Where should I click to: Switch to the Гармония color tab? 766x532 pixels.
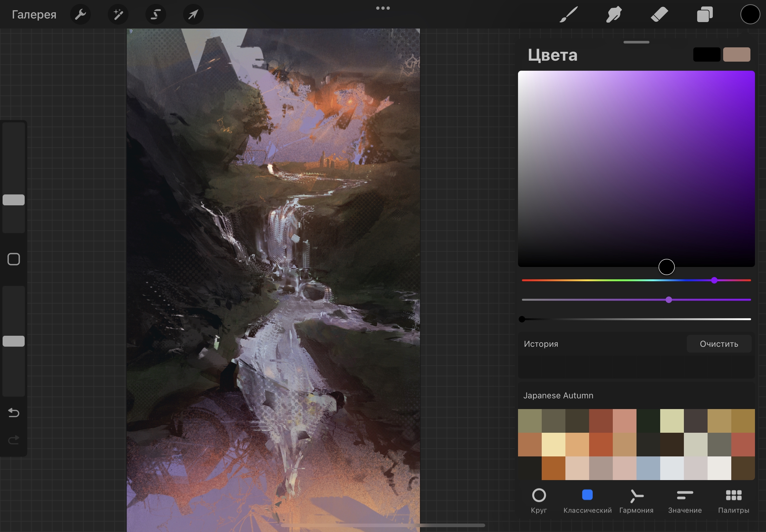tap(636, 500)
